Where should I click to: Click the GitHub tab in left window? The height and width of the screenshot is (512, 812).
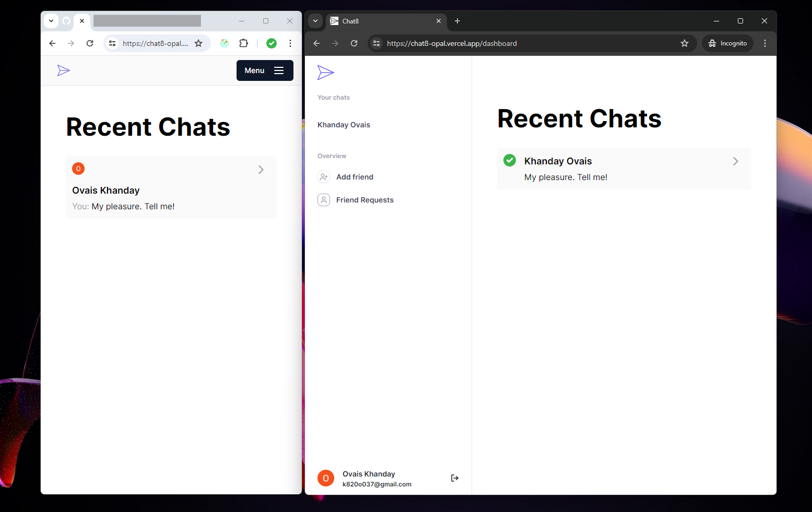pyautogui.click(x=66, y=21)
